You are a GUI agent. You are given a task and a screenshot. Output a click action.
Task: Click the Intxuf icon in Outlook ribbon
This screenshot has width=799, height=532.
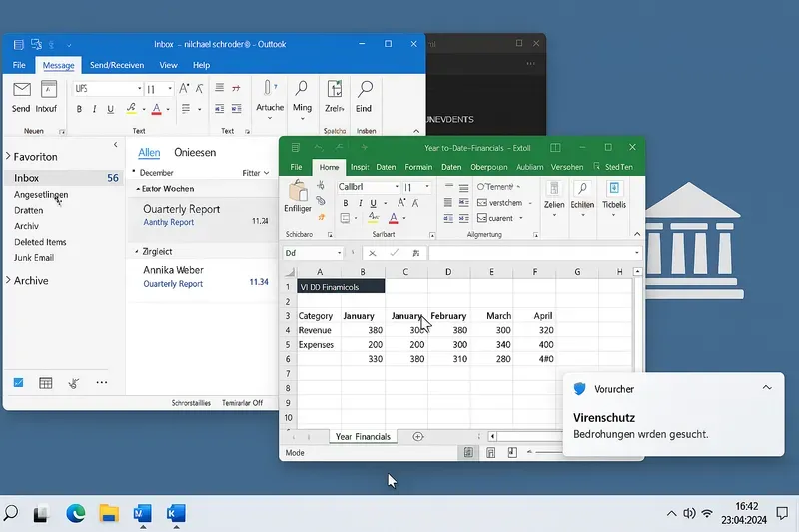pyautogui.click(x=49, y=89)
